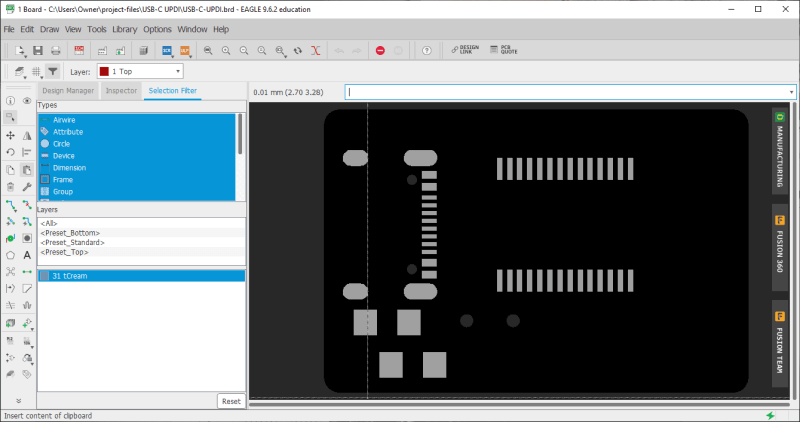The image size is (800, 422).
Task: Click the Reset button
Action: (231, 401)
